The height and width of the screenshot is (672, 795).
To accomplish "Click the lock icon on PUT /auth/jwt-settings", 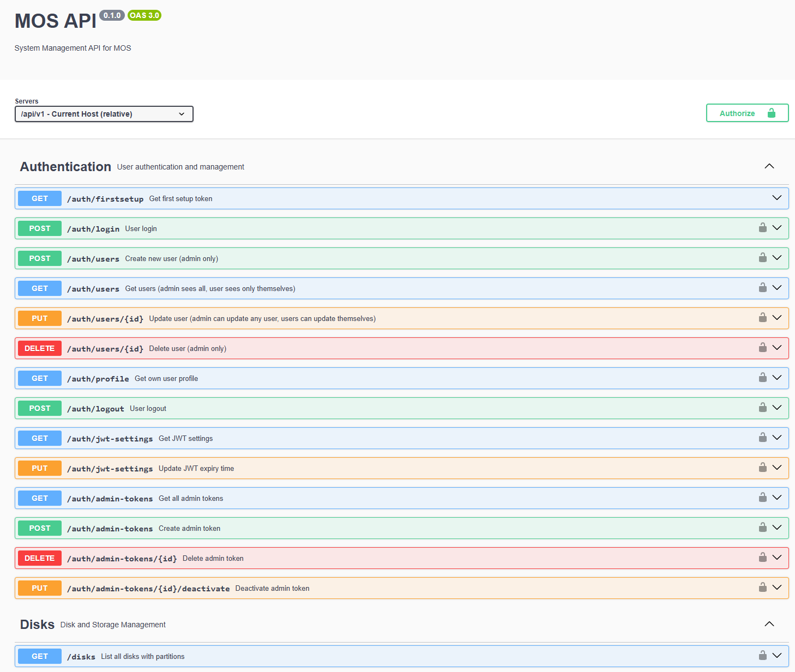I will (x=762, y=468).
